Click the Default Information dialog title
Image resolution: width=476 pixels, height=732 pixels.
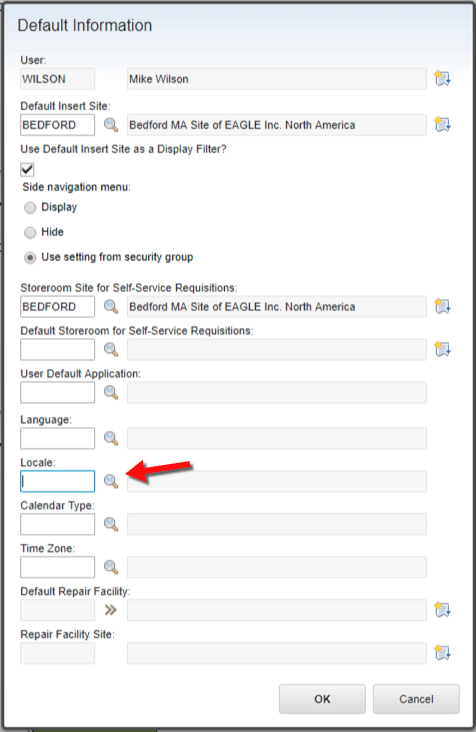[x=84, y=25]
